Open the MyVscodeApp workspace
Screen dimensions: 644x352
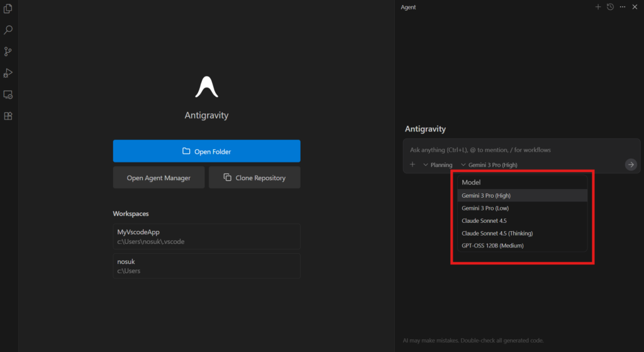[x=206, y=236]
